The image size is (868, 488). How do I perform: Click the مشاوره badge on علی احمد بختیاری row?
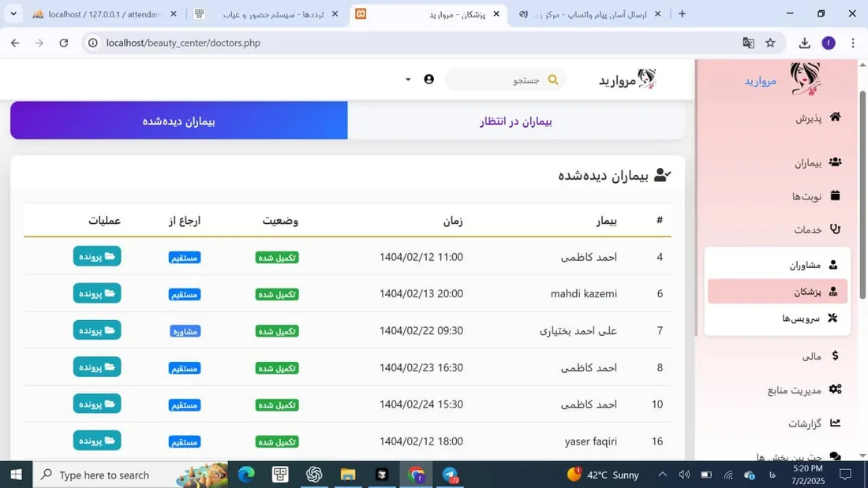click(185, 330)
